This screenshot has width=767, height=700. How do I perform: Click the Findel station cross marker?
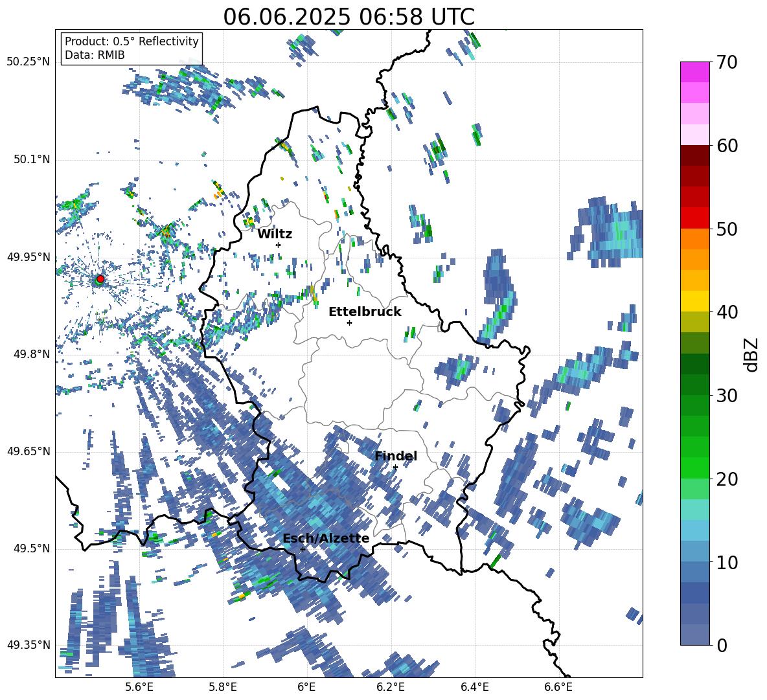point(395,468)
